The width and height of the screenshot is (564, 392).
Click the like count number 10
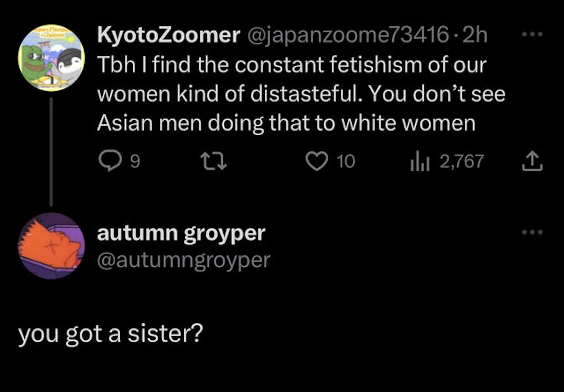point(346,162)
